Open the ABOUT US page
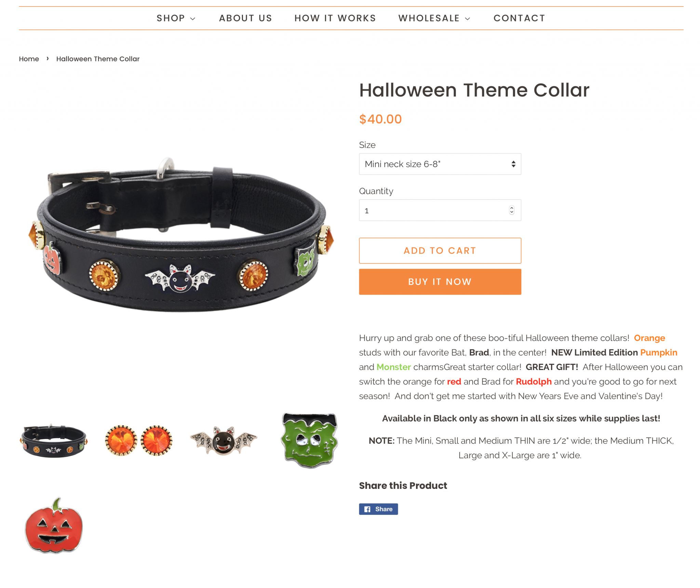The height and width of the screenshot is (588, 700). [245, 18]
